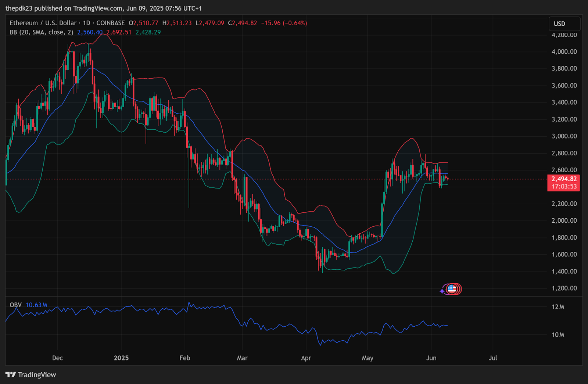Click the 4,000.00 price scale label
The height and width of the screenshot is (384, 588).
[x=564, y=51]
